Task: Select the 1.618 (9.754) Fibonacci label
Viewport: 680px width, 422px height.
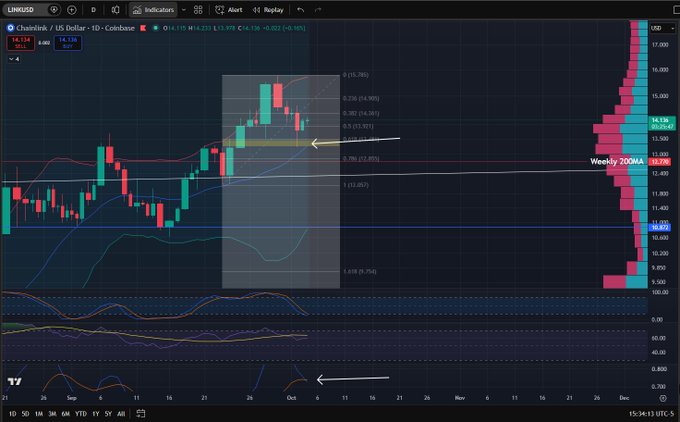Action: pyautogui.click(x=360, y=272)
